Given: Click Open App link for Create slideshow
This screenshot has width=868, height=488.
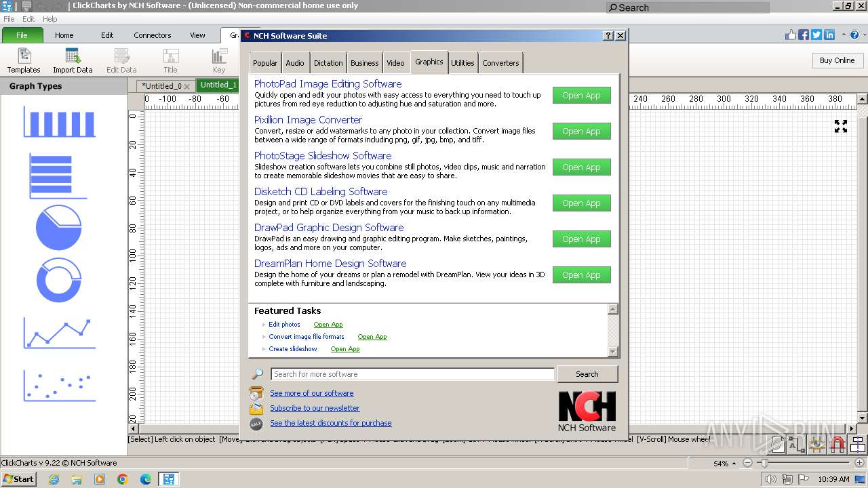Looking at the screenshot, I should (345, 349).
